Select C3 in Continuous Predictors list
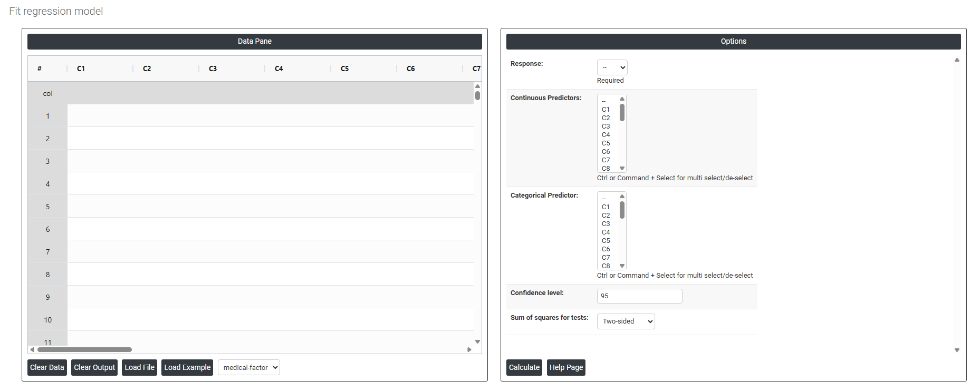The height and width of the screenshot is (391, 980). click(x=606, y=126)
